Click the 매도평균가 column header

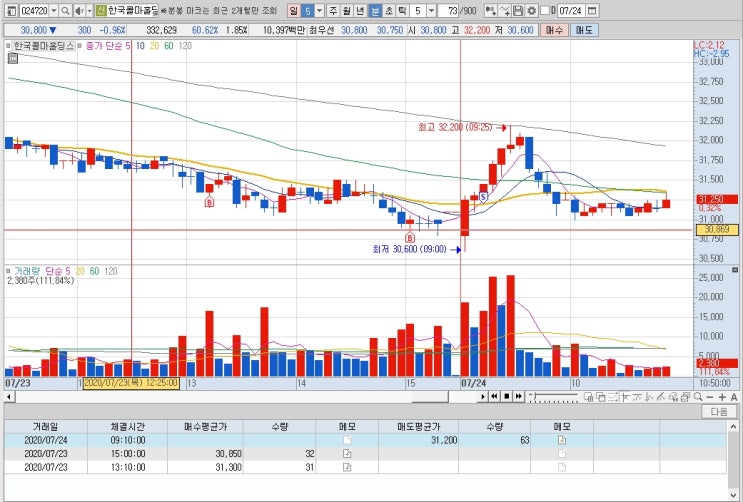418,427
